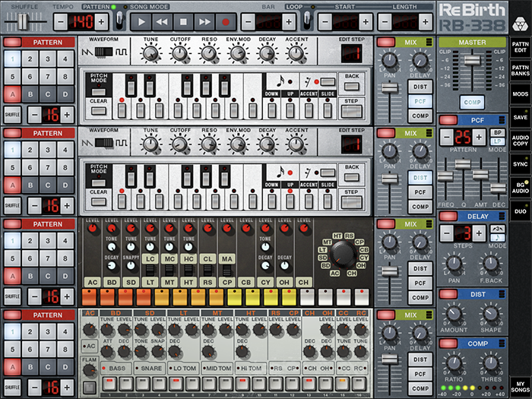Image resolution: width=532 pixels, height=399 pixels.
Task: Decrease the DELAY steps value
Action: (447, 233)
